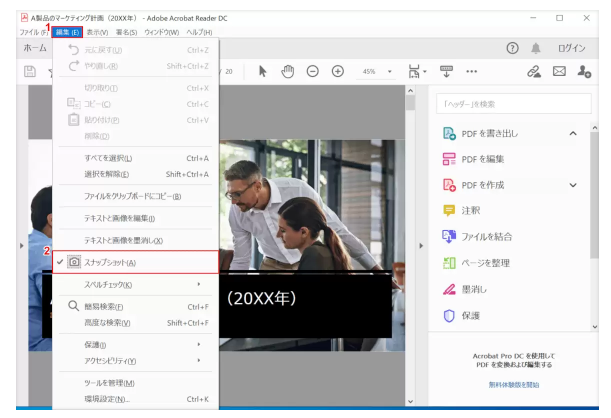Select 環境設定 from the edit menu

[135, 400]
